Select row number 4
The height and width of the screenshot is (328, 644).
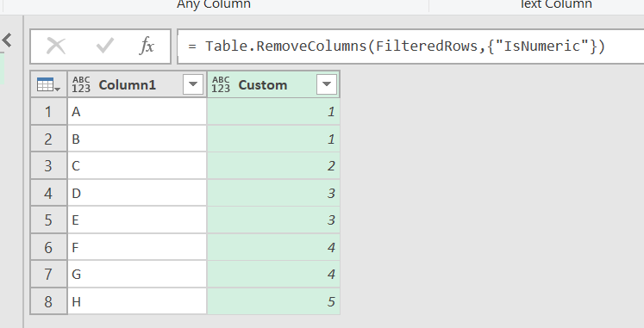[x=48, y=193]
